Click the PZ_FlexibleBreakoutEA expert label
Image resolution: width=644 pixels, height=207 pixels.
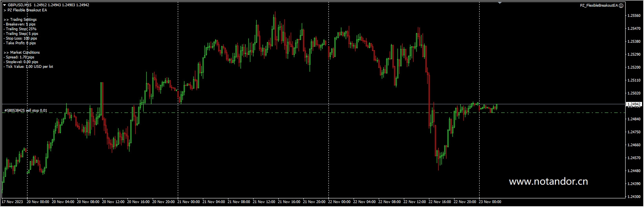click(x=599, y=5)
